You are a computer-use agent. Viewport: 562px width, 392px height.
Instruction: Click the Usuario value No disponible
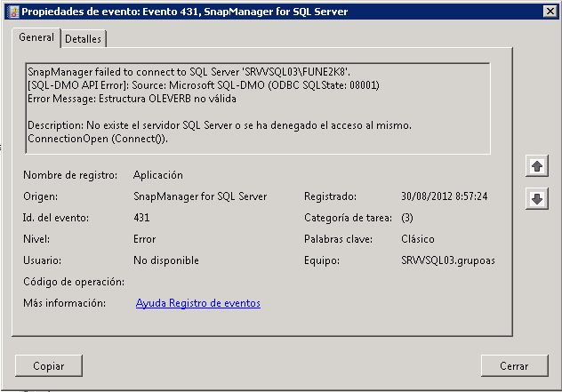coord(166,260)
